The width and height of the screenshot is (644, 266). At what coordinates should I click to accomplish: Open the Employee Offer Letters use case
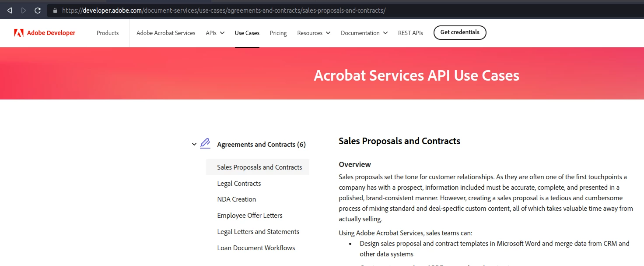pos(250,216)
